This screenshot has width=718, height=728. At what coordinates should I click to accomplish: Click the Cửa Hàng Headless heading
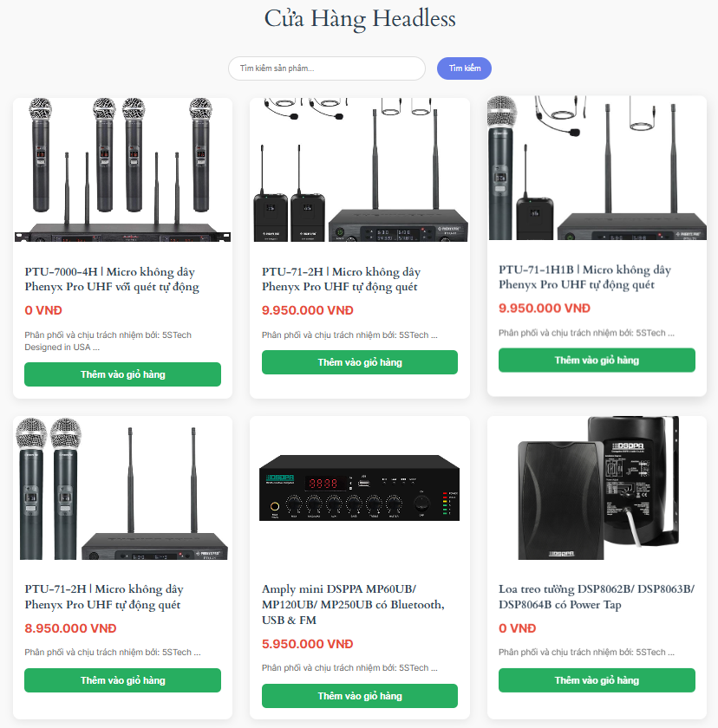(x=360, y=19)
